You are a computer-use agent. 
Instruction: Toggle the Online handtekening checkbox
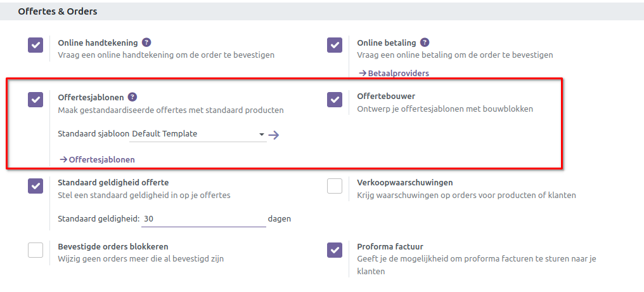[x=35, y=45]
